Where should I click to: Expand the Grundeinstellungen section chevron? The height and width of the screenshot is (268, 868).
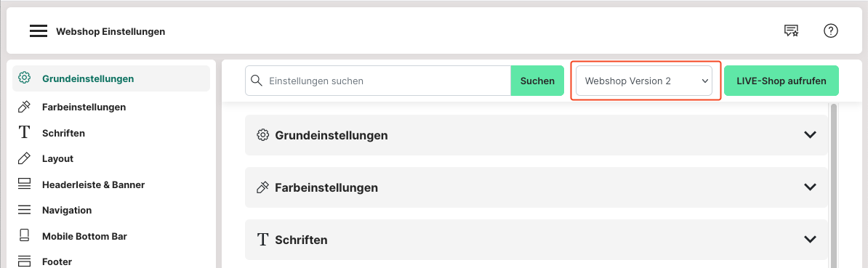(x=810, y=135)
